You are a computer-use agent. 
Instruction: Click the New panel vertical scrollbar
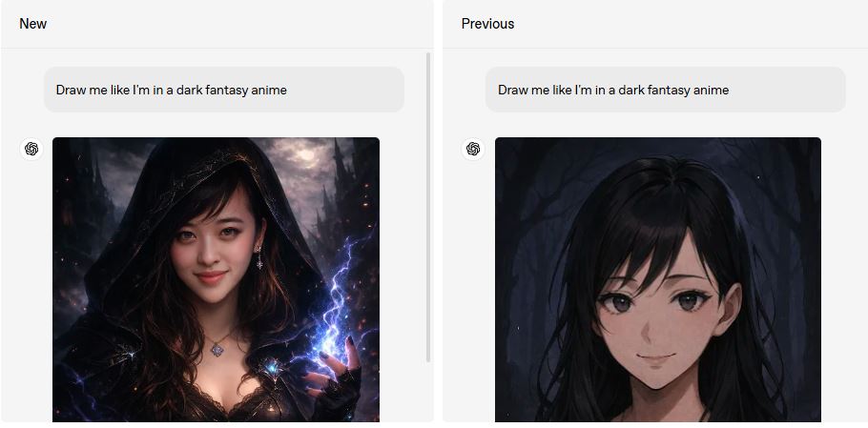[x=428, y=208]
